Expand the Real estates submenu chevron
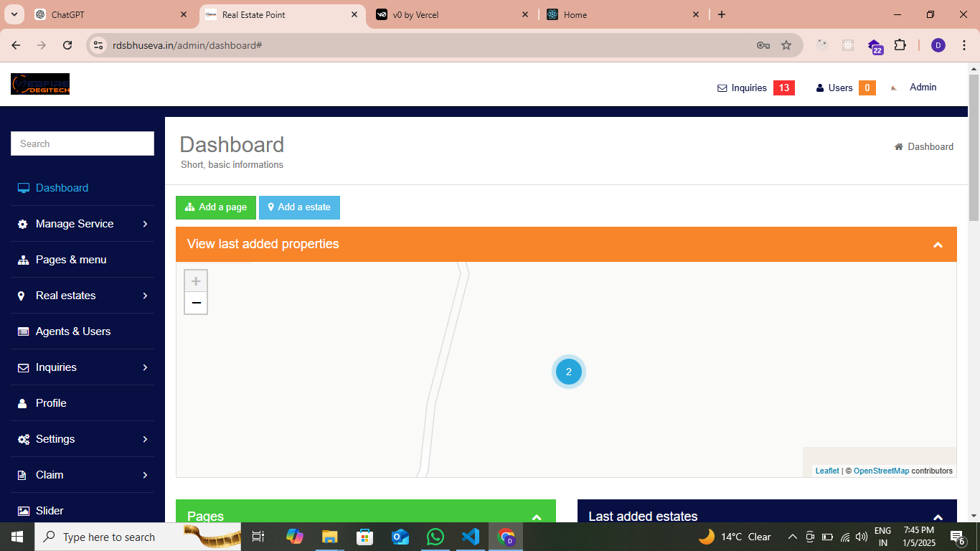The height and width of the screenshot is (551, 980). pyautogui.click(x=145, y=296)
